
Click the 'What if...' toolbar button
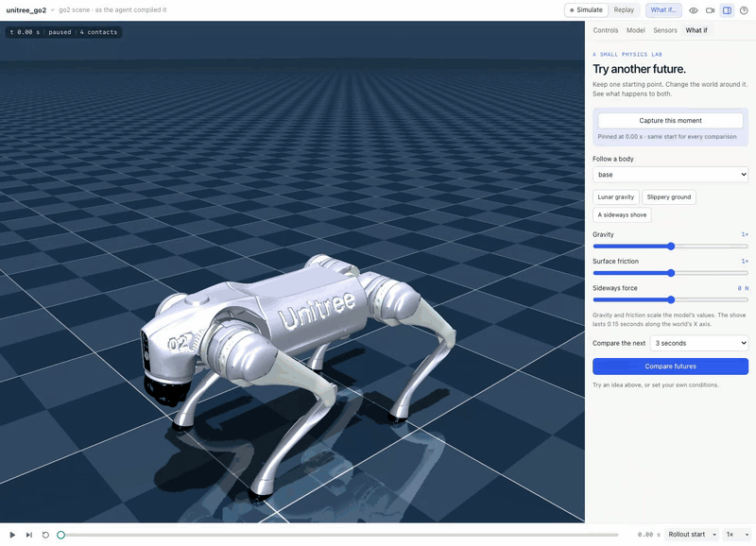pyautogui.click(x=663, y=10)
